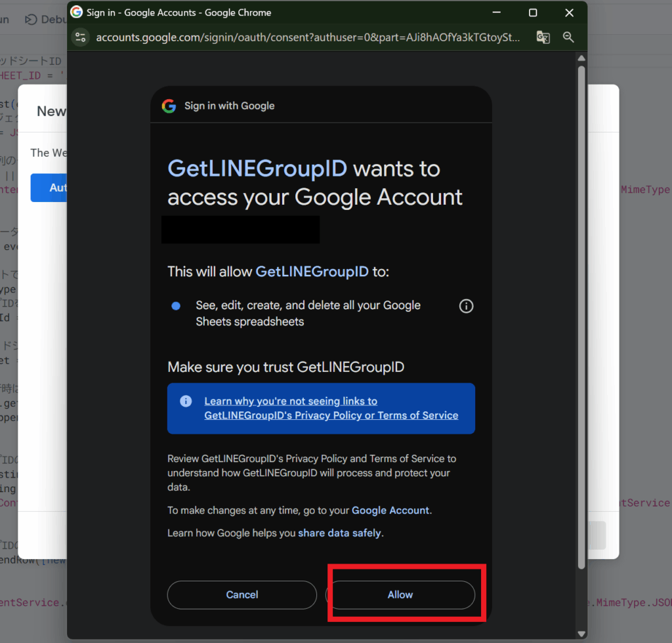672x643 pixels.
Task: Click the zoom magnifier icon in address bar
Action: pos(568,37)
